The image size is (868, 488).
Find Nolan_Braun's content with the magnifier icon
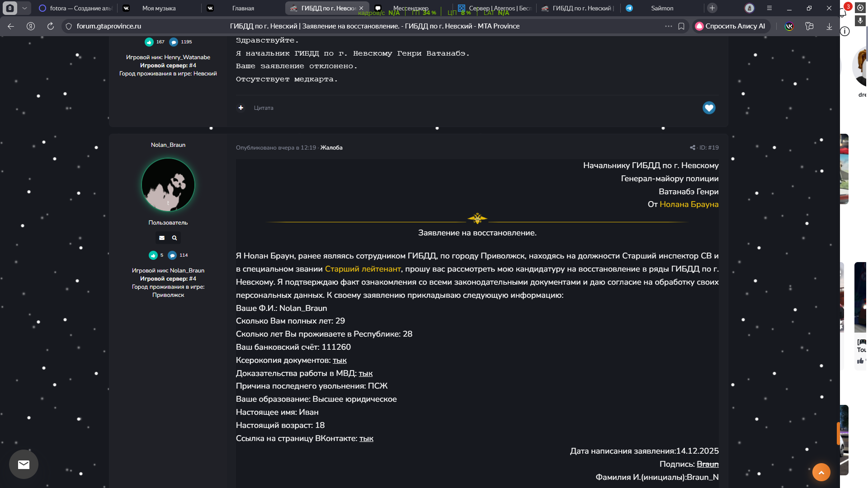[x=175, y=238]
